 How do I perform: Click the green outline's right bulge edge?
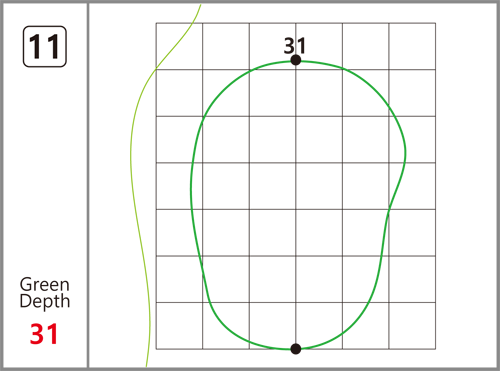(405, 153)
